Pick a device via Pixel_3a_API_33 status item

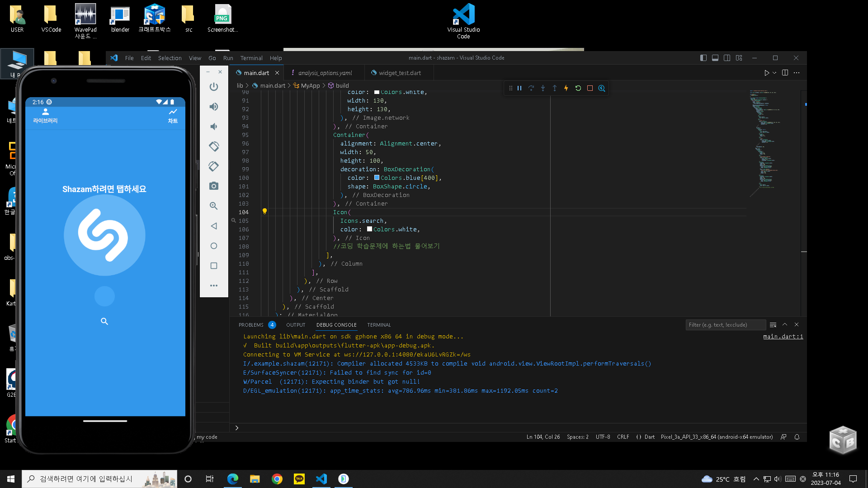pos(717,437)
